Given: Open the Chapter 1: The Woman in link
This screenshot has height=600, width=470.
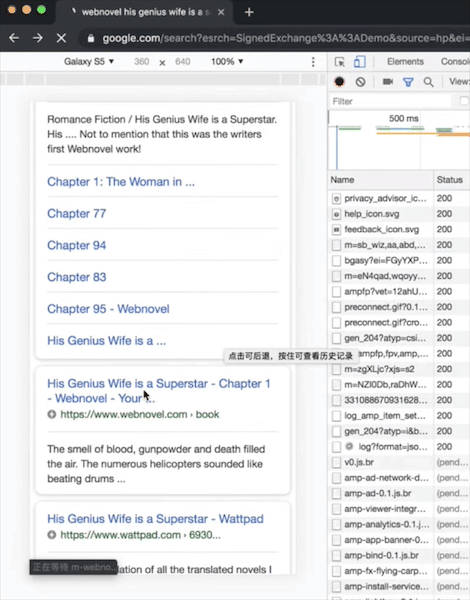Looking at the screenshot, I should point(121,182).
